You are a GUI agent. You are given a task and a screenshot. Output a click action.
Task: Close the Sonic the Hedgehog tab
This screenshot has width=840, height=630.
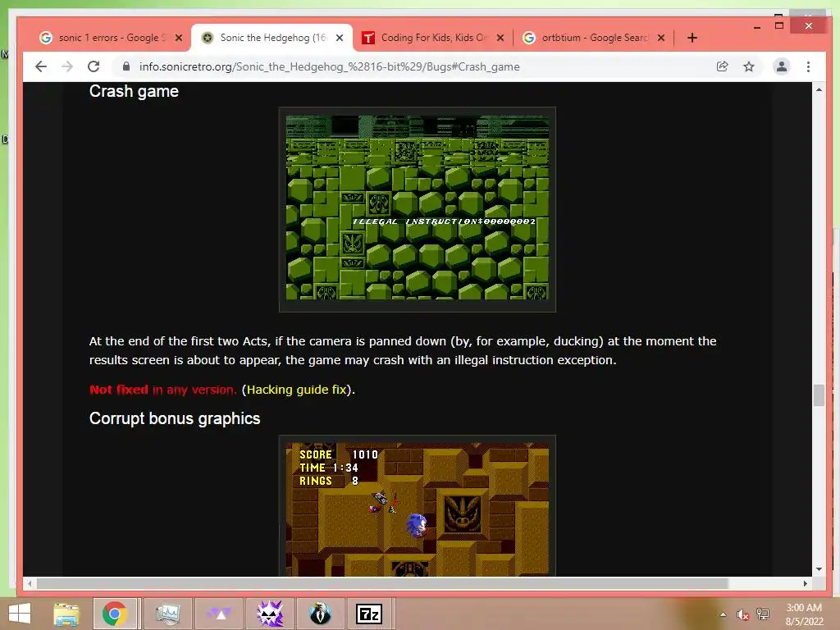(340, 38)
